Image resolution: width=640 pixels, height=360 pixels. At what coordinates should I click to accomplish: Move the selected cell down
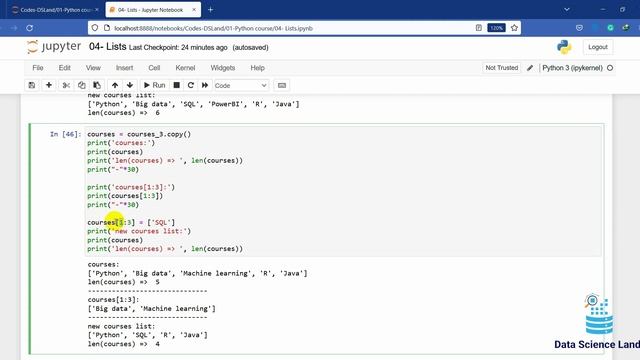tap(130, 85)
